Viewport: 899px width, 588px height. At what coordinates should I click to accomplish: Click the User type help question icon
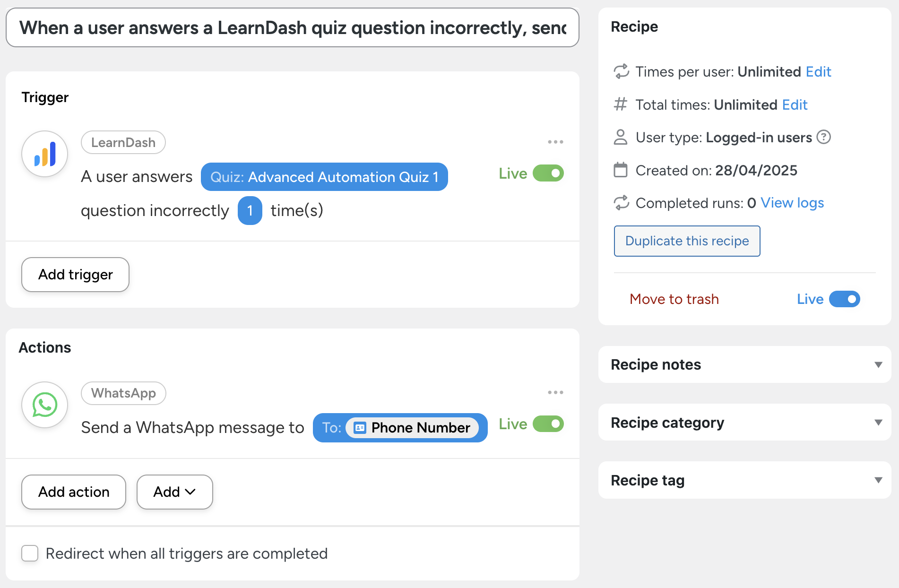824,137
